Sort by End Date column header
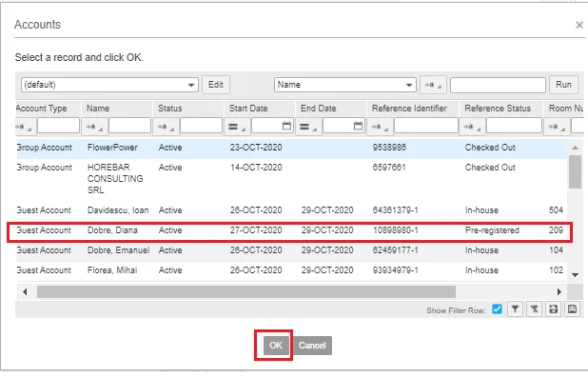Viewport: 588px width, 378px height. click(318, 109)
